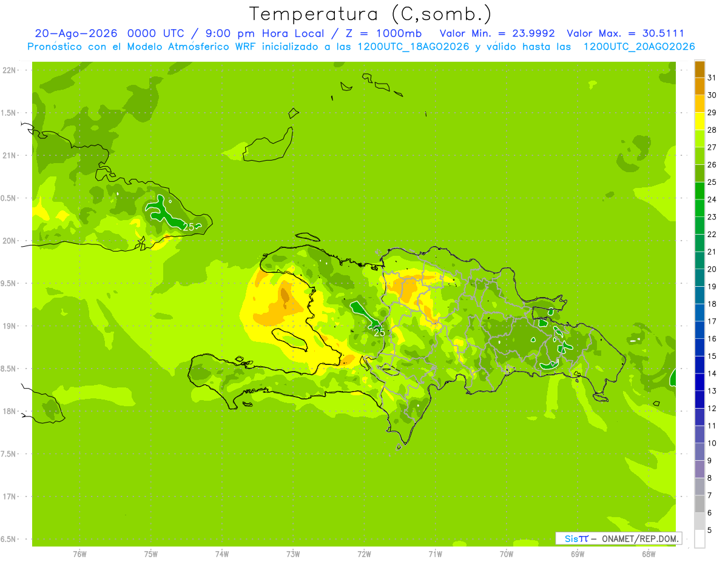Click the legend value label '31'
The width and height of the screenshot is (728, 562).
pyautogui.click(x=712, y=77)
